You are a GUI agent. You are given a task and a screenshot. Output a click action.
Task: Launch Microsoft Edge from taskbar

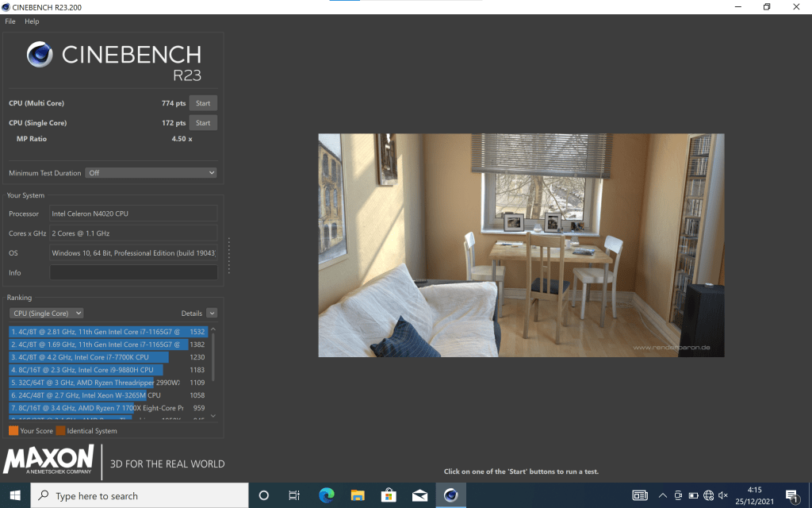coord(326,495)
